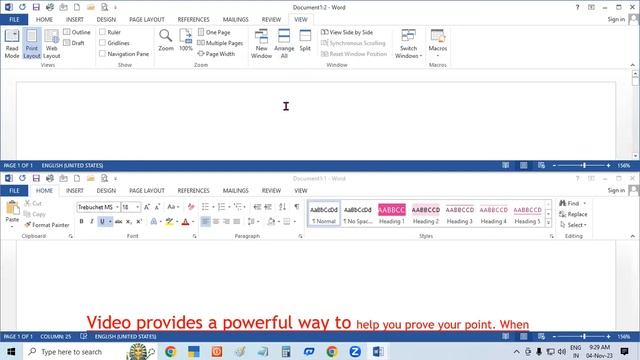Enable the Ruler checkbox

coord(102,32)
